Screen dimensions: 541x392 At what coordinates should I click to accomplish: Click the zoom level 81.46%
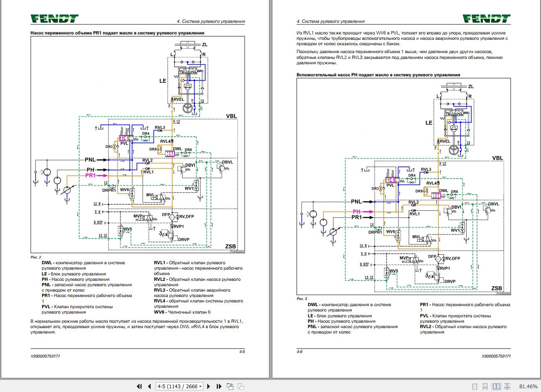pos(528,387)
